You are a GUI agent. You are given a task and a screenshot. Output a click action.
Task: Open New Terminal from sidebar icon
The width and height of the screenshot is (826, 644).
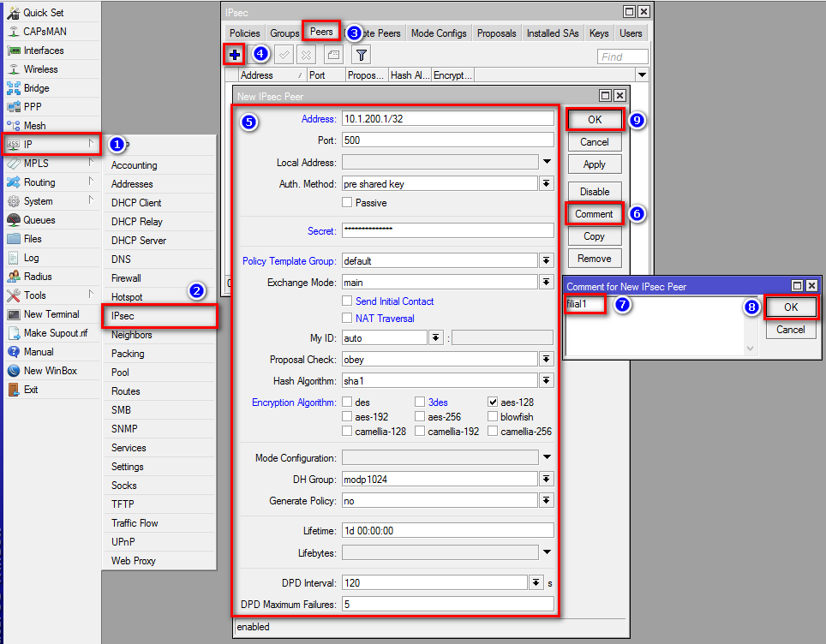coord(14,314)
